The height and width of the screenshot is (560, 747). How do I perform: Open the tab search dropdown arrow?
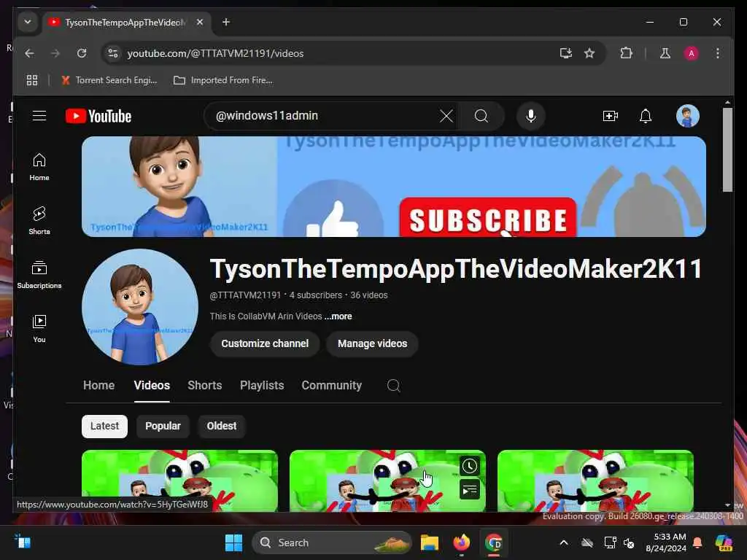(28, 22)
